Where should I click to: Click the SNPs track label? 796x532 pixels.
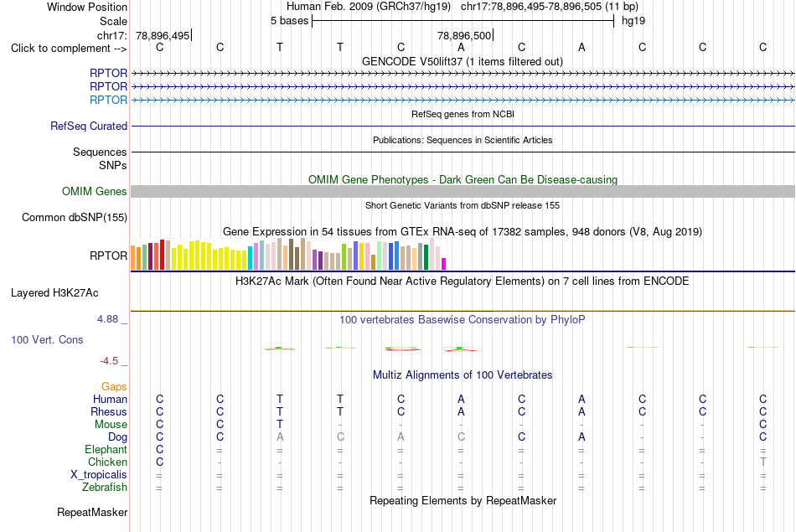(x=113, y=165)
